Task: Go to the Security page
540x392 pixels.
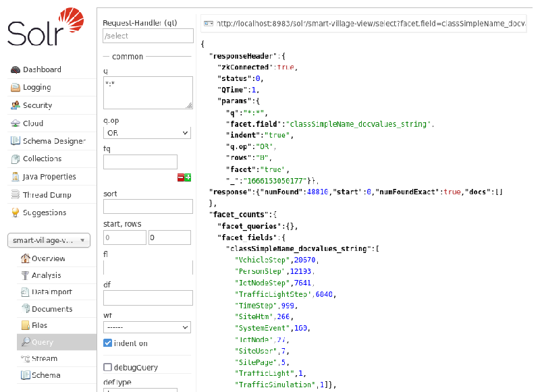Action: 38,105
